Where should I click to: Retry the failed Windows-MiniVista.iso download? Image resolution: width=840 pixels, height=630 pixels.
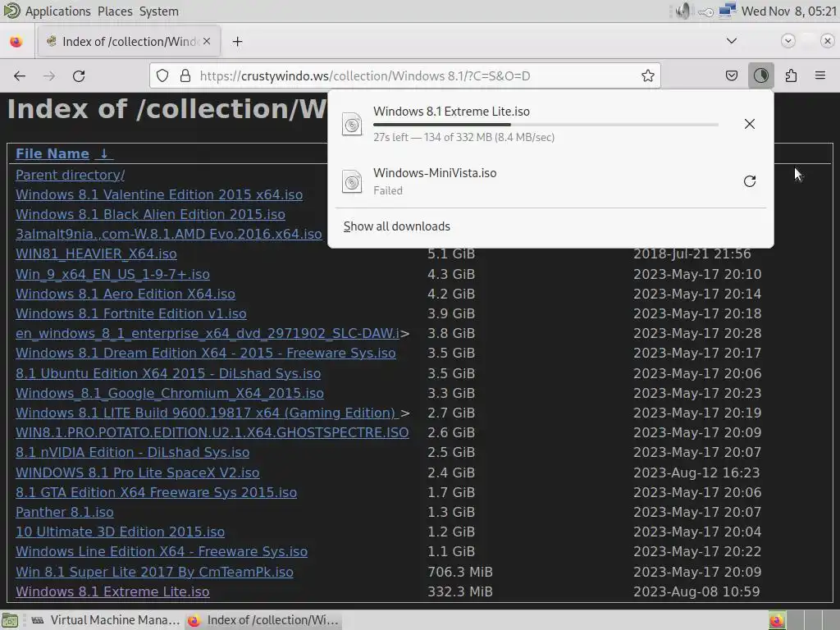pos(750,181)
